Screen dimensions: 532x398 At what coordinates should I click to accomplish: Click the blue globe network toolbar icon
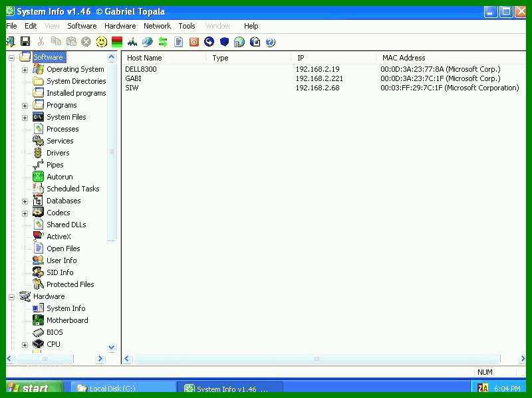148,42
